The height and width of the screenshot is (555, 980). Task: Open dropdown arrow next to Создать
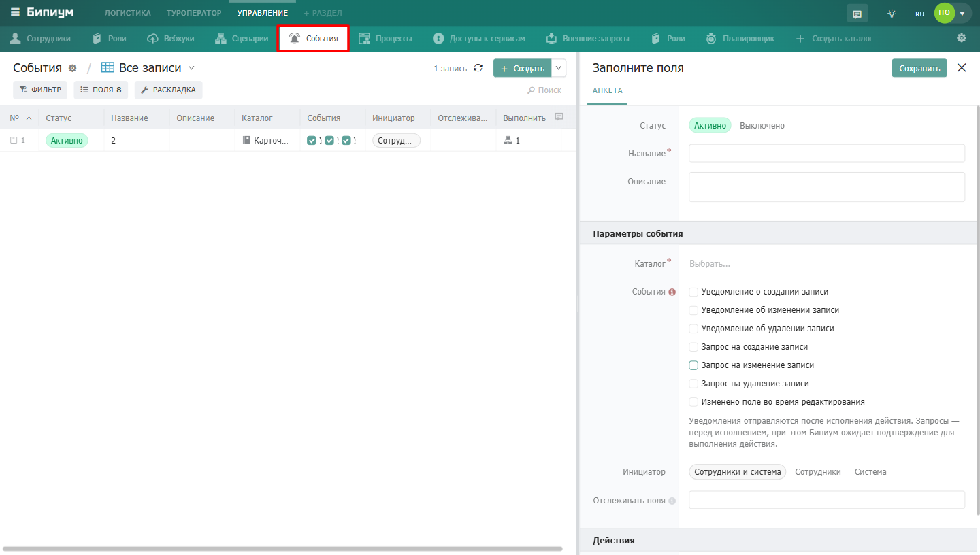tap(559, 68)
